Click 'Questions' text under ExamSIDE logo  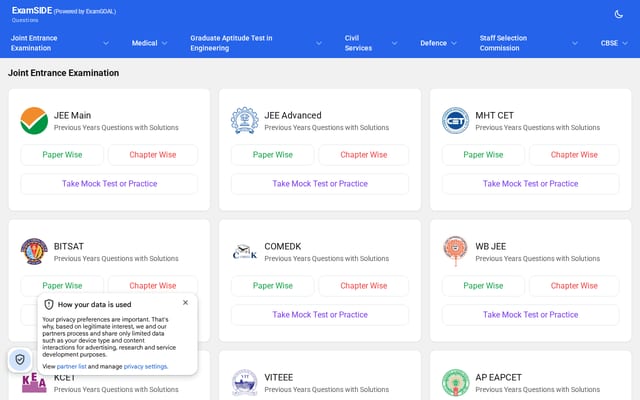click(x=25, y=20)
